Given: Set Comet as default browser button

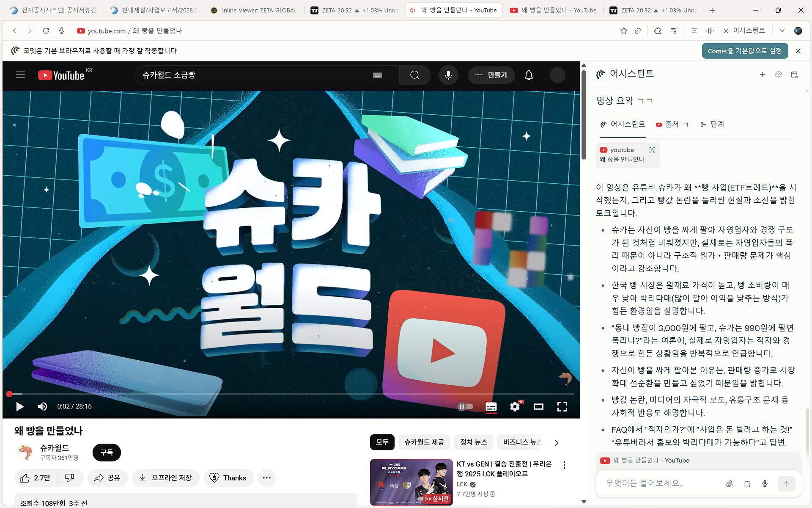Looking at the screenshot, I should pyautogui.click(x=744, y=51).
